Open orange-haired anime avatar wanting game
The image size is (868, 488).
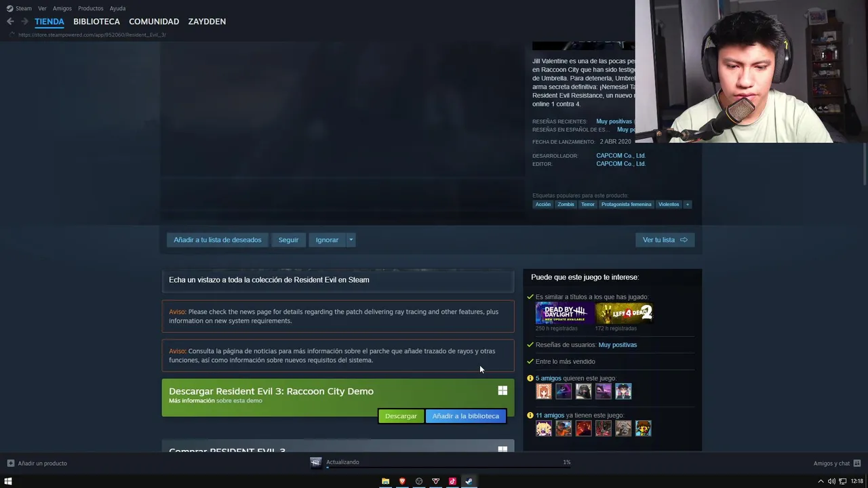[544, 391]
